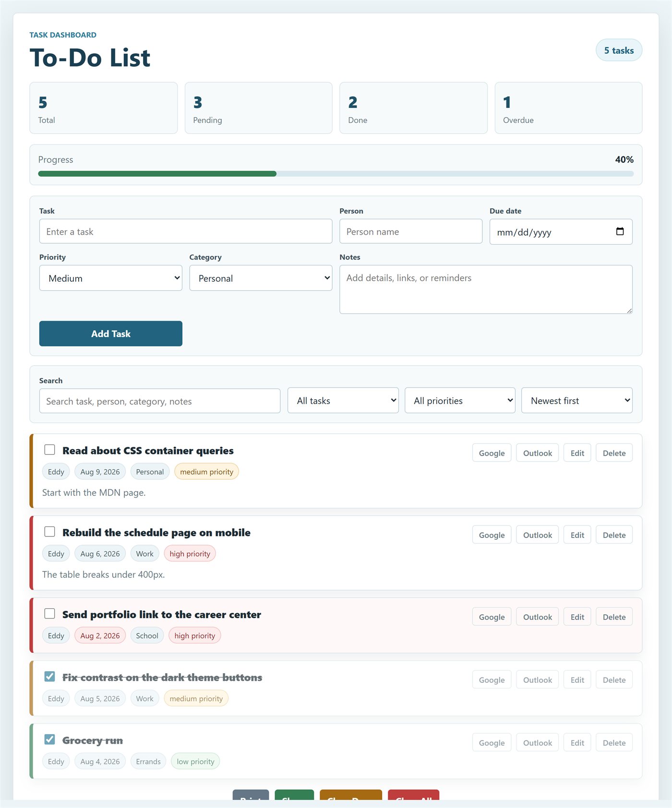Click the Aug 4, 2026 date tag
Screen dimensions: 672x808
tap(100, 761)
